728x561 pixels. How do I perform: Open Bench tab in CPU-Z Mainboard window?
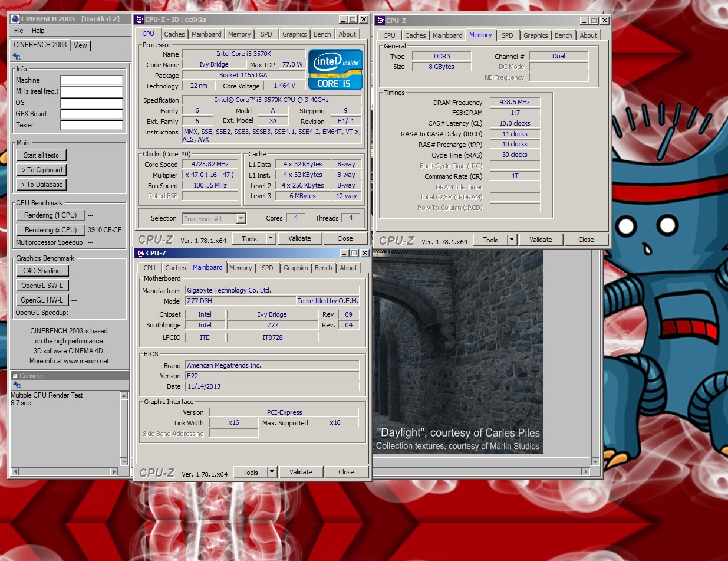(323, 268)
